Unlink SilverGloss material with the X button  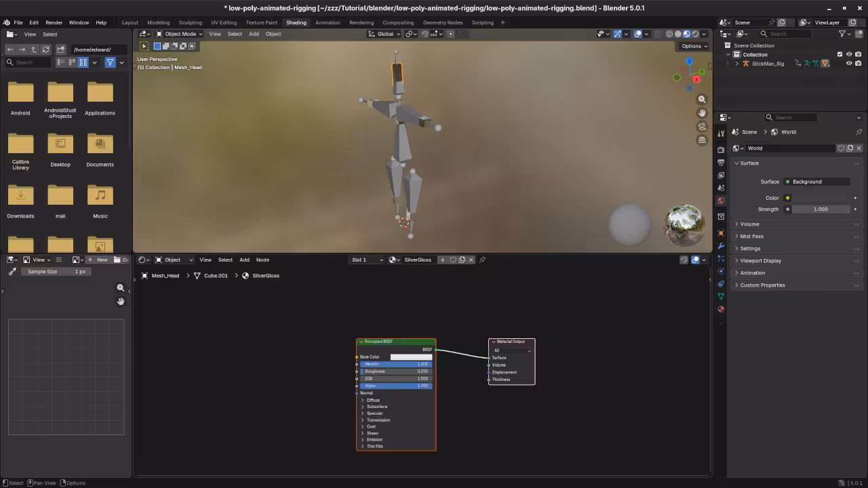(471, 260)
